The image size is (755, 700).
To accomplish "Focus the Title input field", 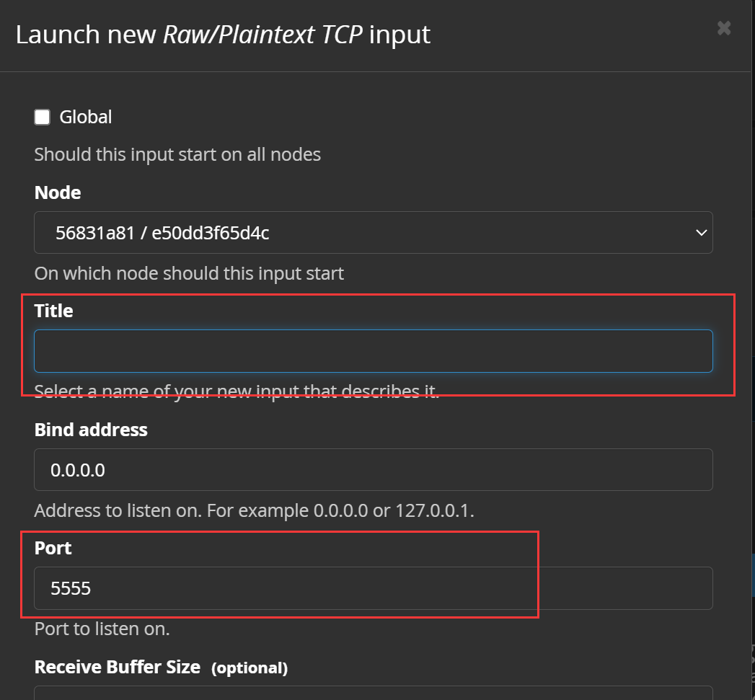I will (373, 351).
